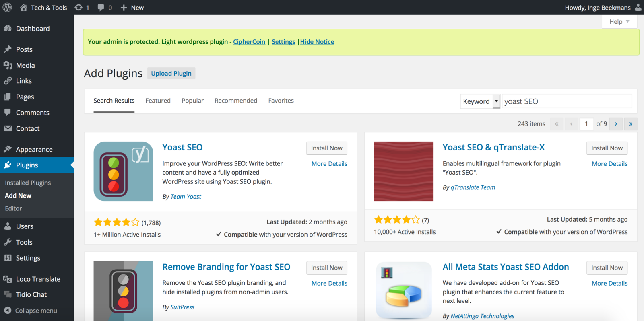Switch to the Featured tab
The image size is (644, 321).
pos(158,101)
